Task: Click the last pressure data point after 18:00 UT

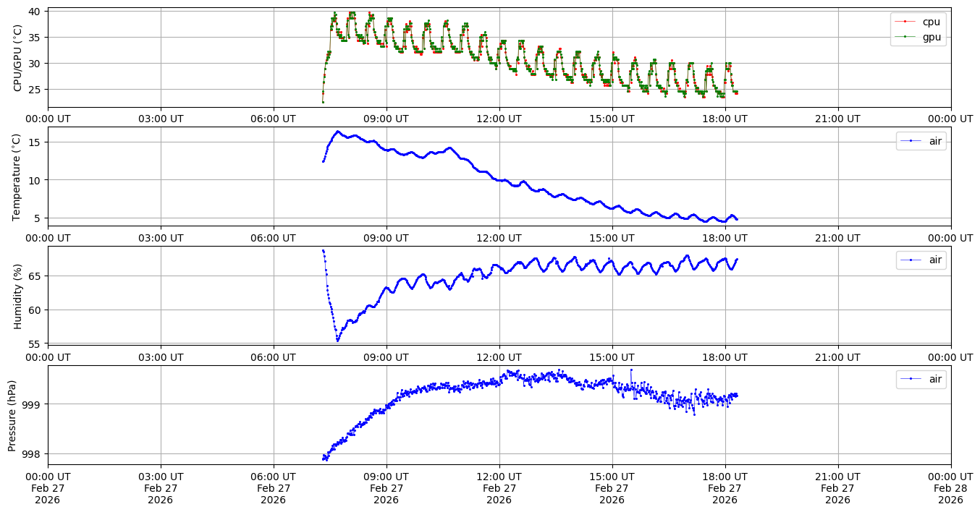Action: pos(737,395)
